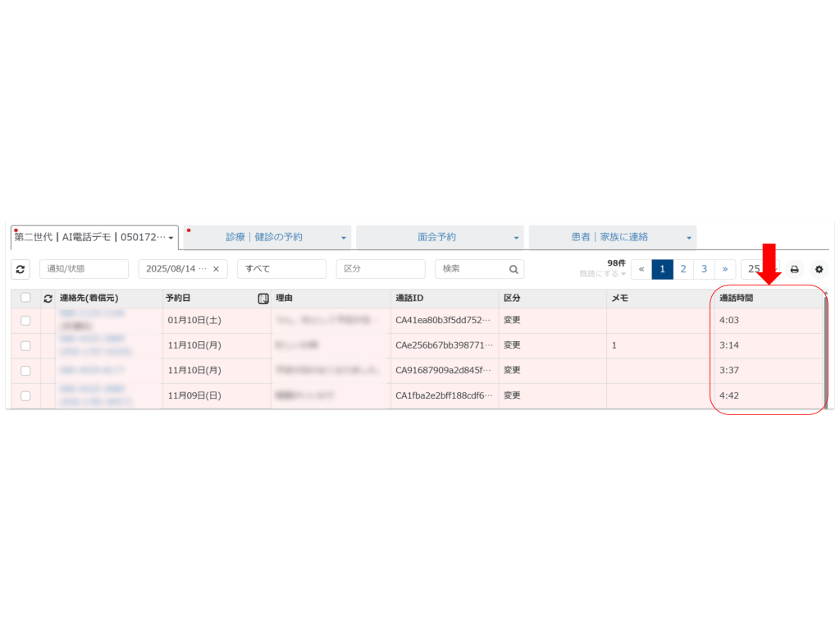The image size is (840, 630).
Task: Go to page 2
Action: (683, 269)
